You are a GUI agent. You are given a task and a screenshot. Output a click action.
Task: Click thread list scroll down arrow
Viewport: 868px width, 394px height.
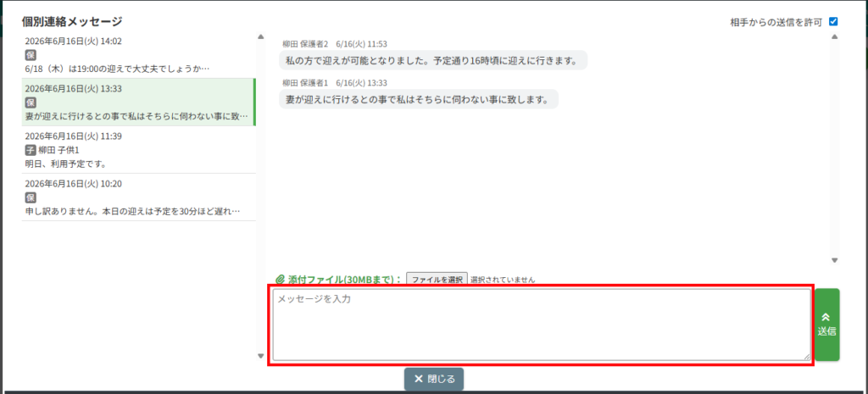261,356
